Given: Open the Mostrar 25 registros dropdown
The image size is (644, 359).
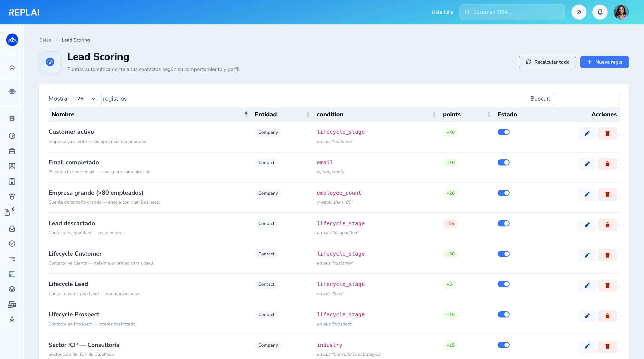Looking at the screenshot, I should (x=86, y=99).
